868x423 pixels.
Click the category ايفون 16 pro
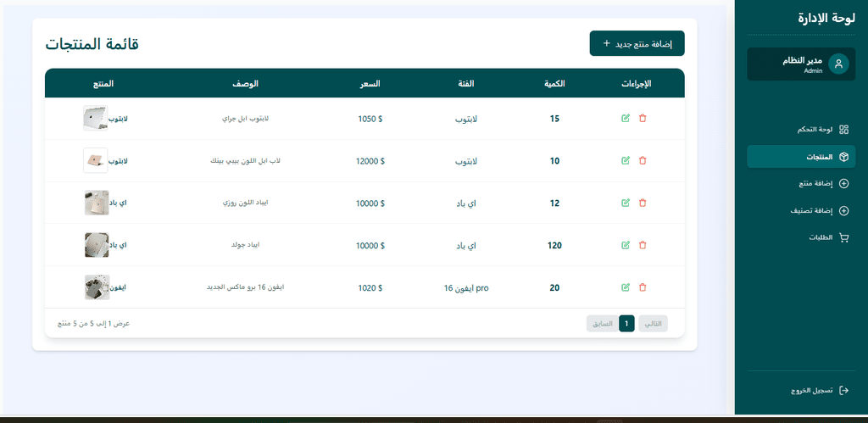466,288
